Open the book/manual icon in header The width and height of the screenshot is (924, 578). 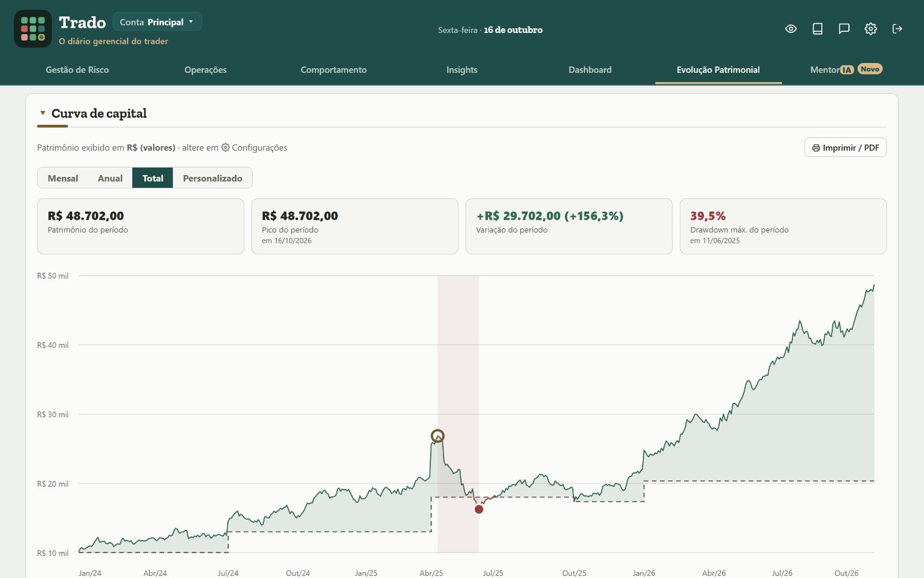click(x=818, y=29)
